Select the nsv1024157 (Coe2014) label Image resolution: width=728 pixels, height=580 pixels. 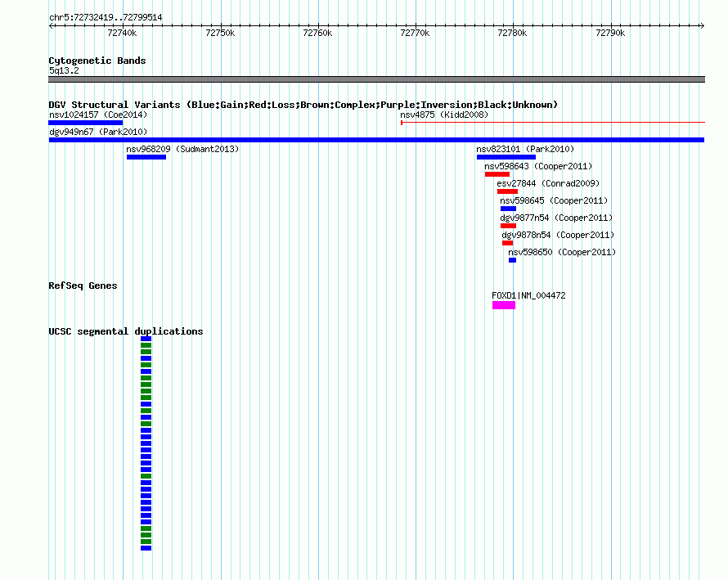[98, 115]
